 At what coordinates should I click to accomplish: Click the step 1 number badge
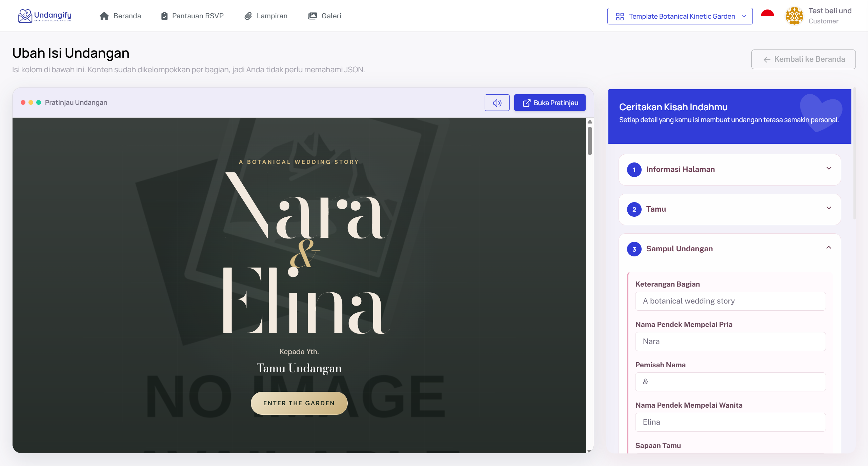click(634, 170)
